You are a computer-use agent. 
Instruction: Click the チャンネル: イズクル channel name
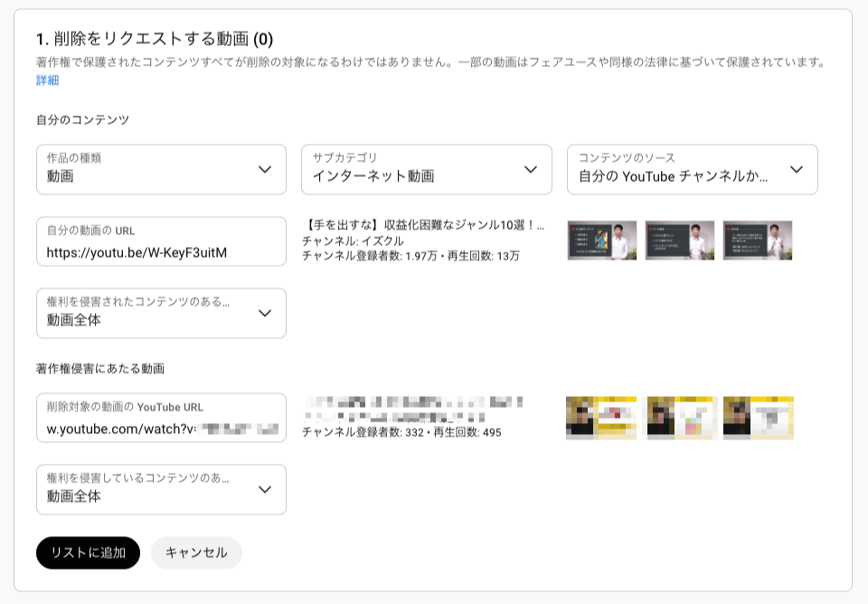(352, 241)
